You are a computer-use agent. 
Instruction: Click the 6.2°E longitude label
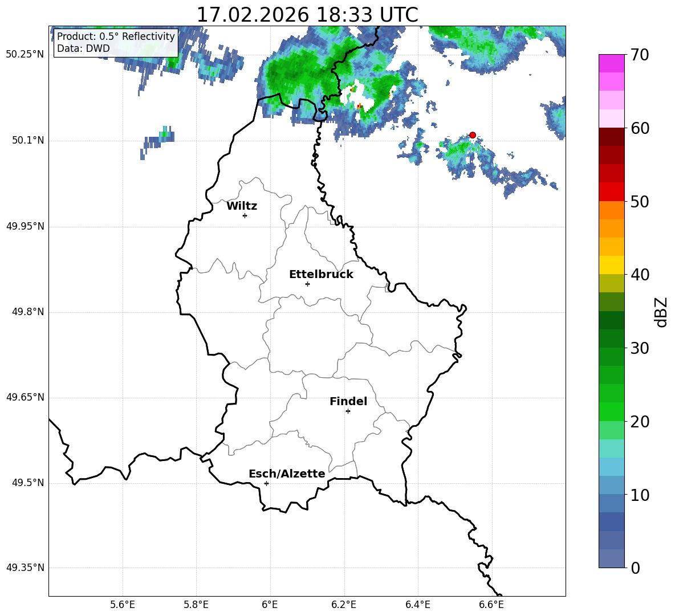pyautogui.click(x=344, y=605)
